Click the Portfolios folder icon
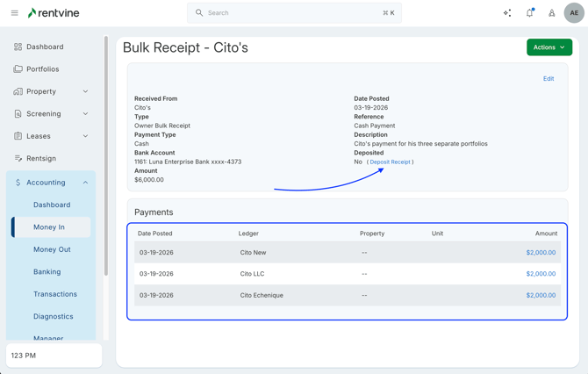 18,69
